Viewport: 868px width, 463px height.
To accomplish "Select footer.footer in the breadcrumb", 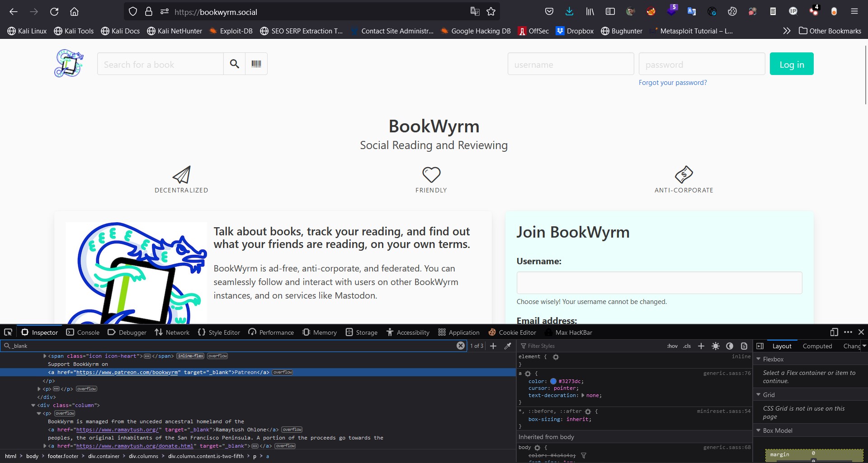I will pyautogui.click(x=63, y=456).
